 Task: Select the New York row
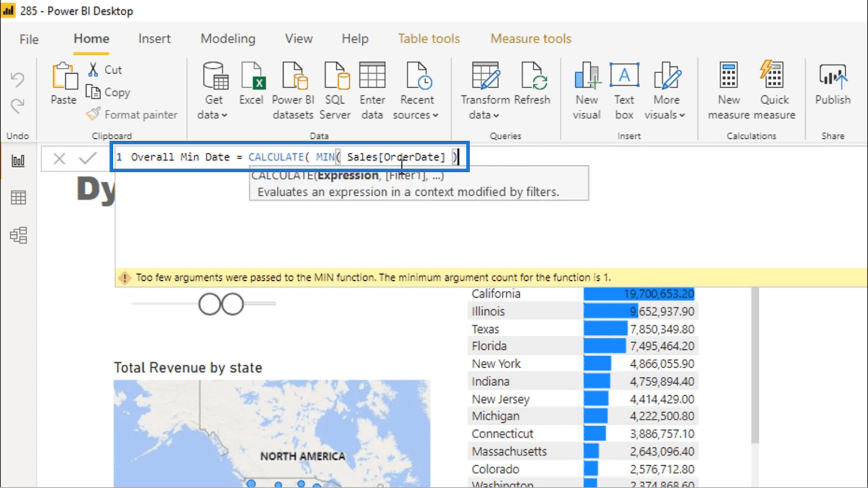point(583,364)
